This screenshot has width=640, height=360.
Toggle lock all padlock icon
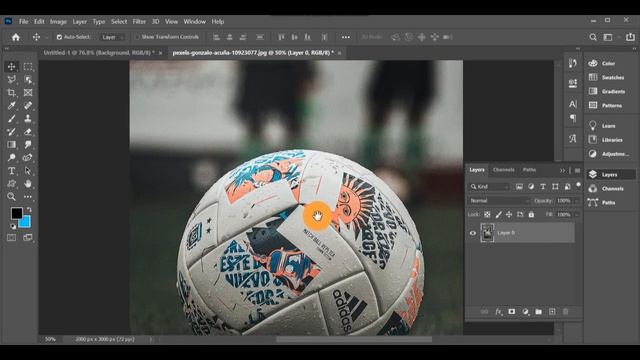[x=531, y=214]
